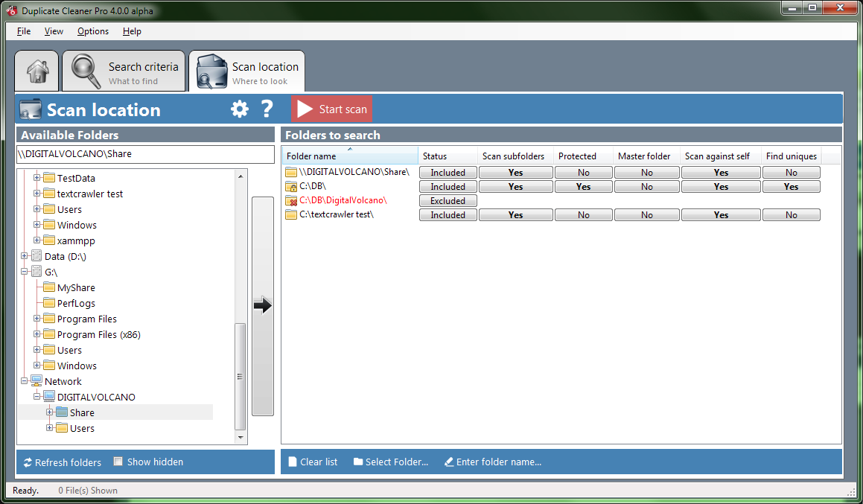863x504 pixels.
Task: Toggle Protected for C:\DB\ row
Action: [x=583, y=187]
